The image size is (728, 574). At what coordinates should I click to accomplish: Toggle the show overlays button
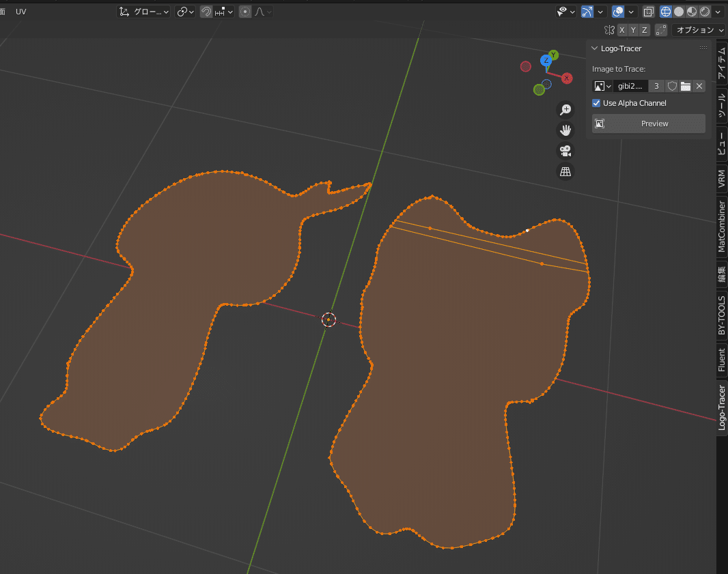618,12
